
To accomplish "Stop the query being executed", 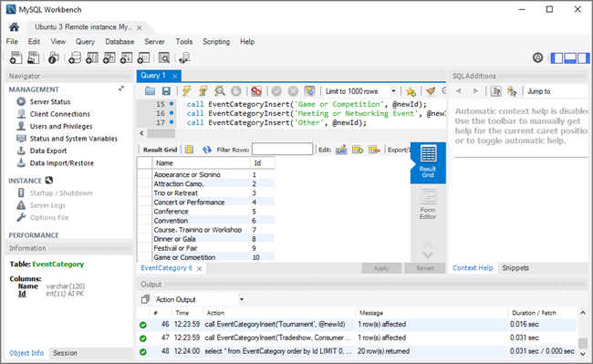I will (236, 91).
